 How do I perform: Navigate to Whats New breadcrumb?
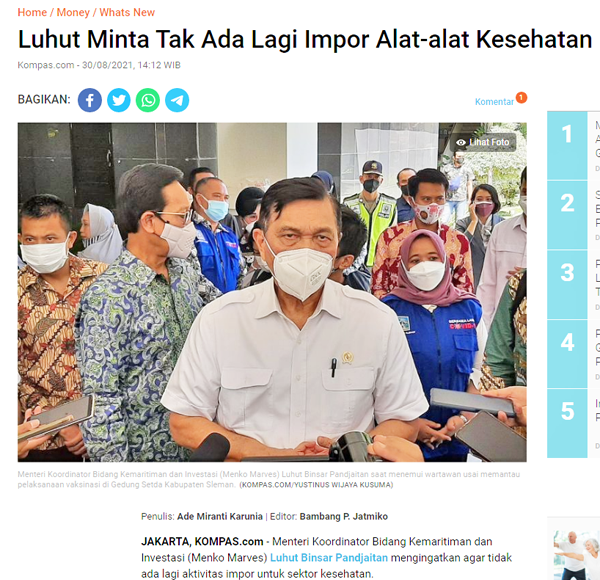[x=127, y=12]
